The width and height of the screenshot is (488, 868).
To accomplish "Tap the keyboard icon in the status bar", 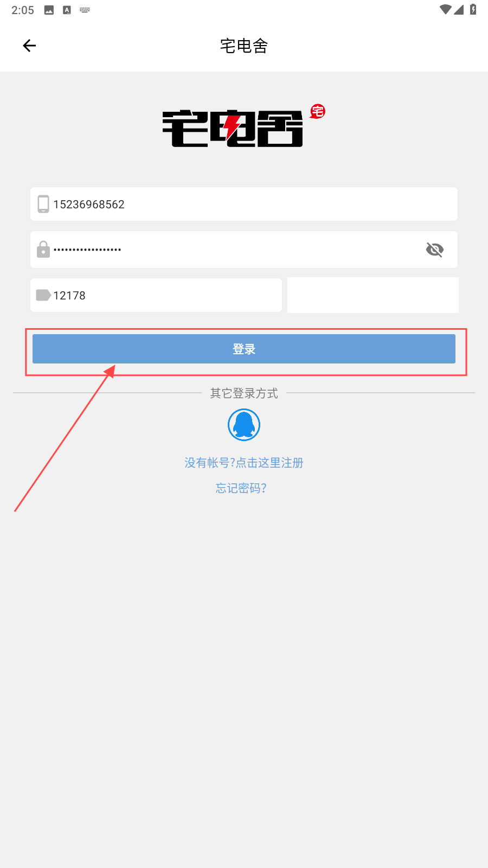I will 85,10.
